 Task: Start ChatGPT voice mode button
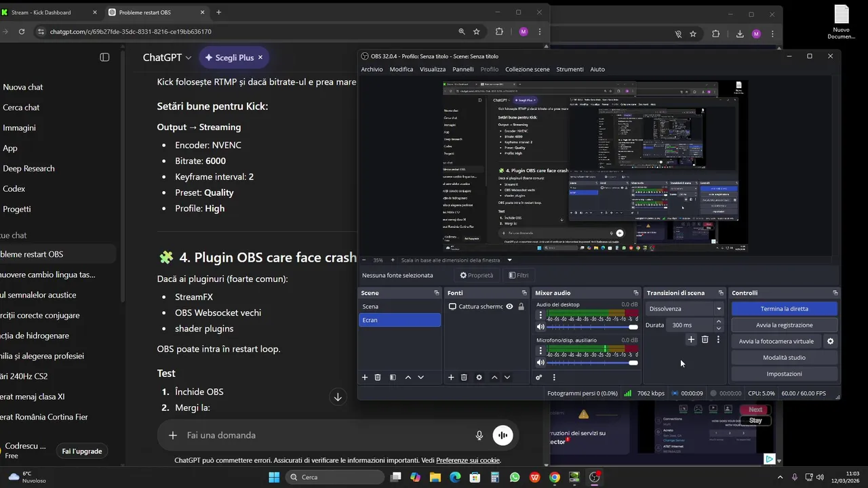(502, 435)
